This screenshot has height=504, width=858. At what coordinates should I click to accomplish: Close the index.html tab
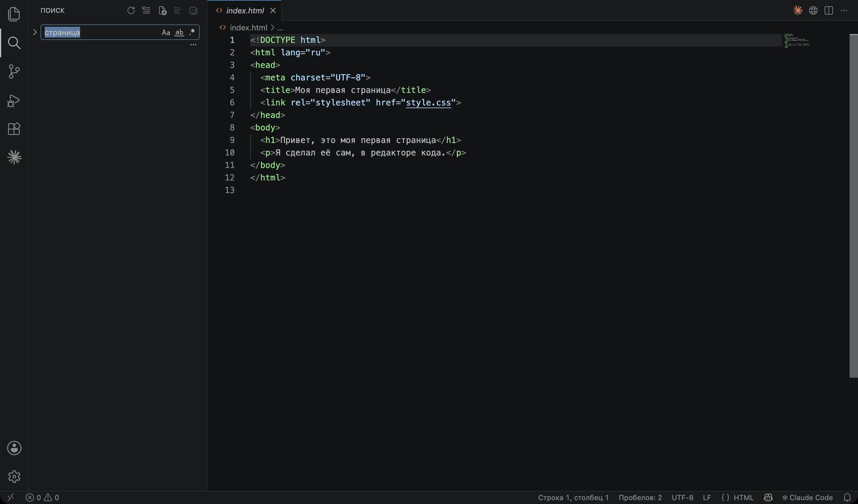pos(273,11)
